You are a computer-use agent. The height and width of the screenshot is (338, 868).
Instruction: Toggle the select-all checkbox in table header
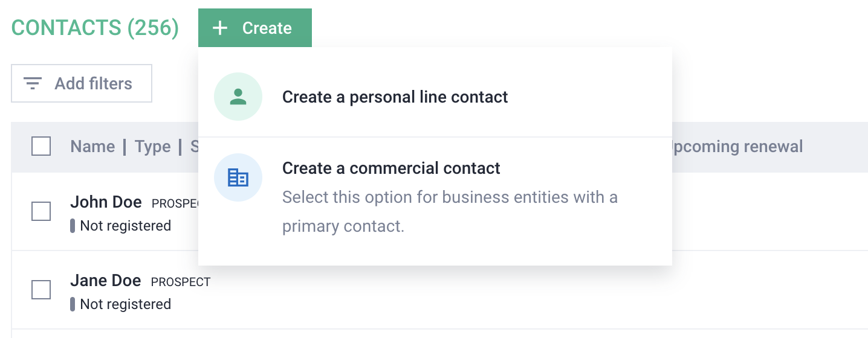(41, 147)
